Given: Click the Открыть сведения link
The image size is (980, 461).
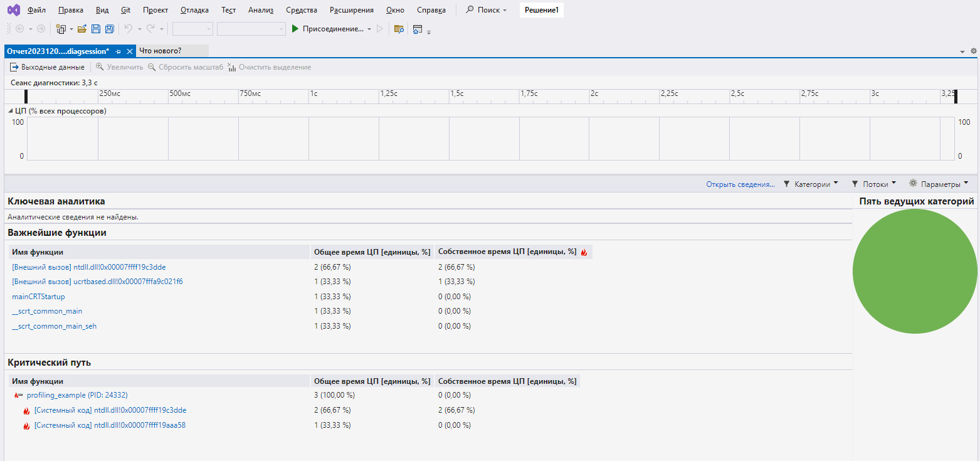Looking at the screenshot, I should (740, 184).
